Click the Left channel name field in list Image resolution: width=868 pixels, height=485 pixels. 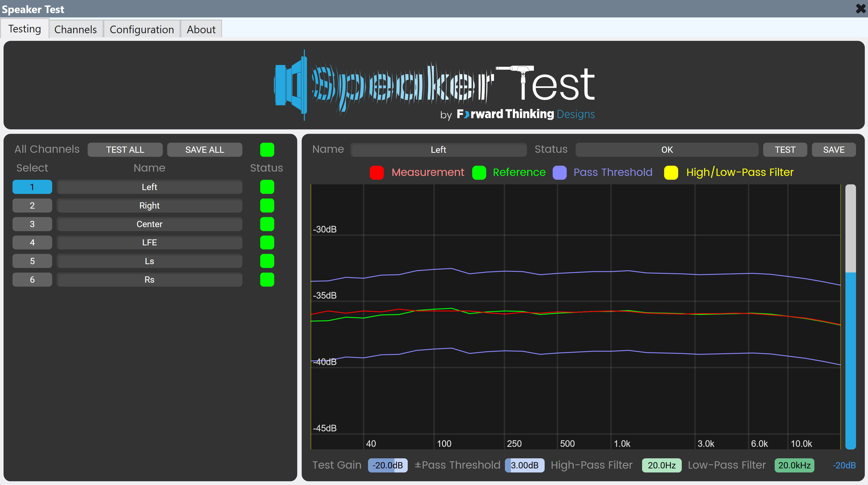pyautogui.click(x=150, y=187)
